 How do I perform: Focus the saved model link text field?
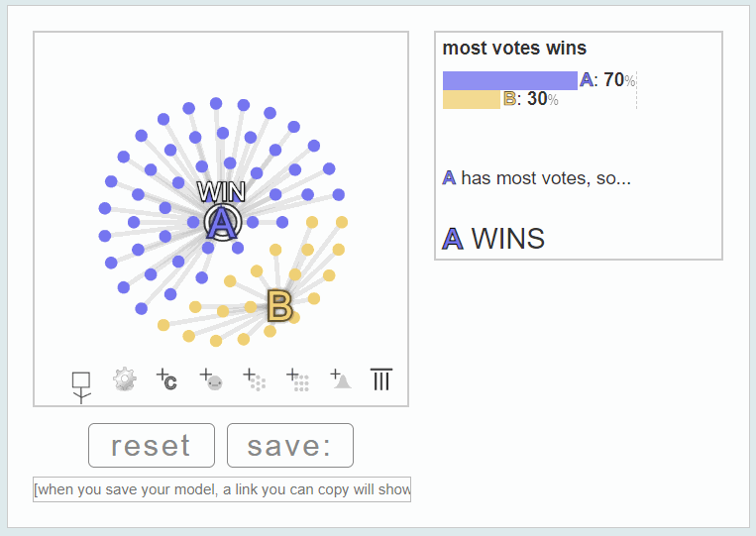(222, 489)
